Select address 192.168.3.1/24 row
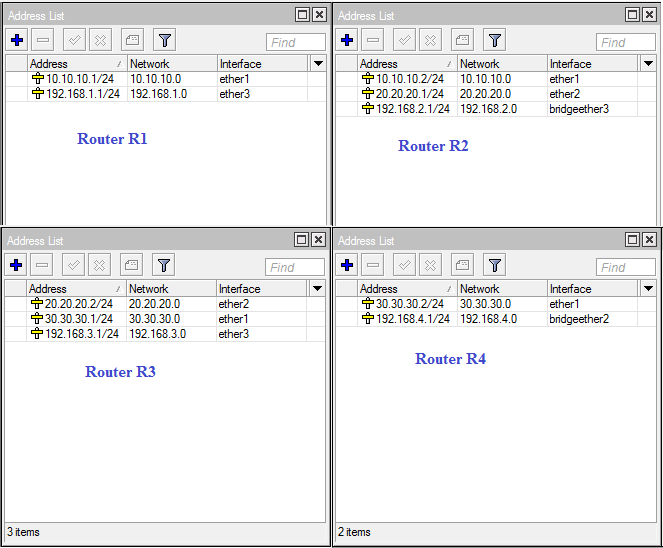 click(164, 334)
